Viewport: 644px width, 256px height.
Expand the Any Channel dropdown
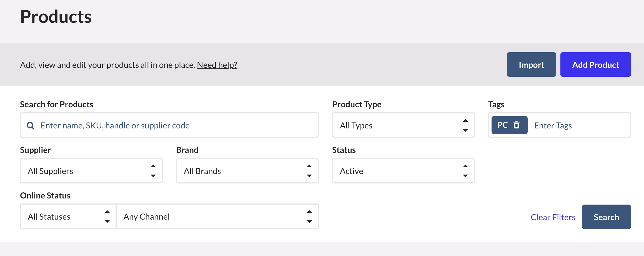[x=217, y=217]
